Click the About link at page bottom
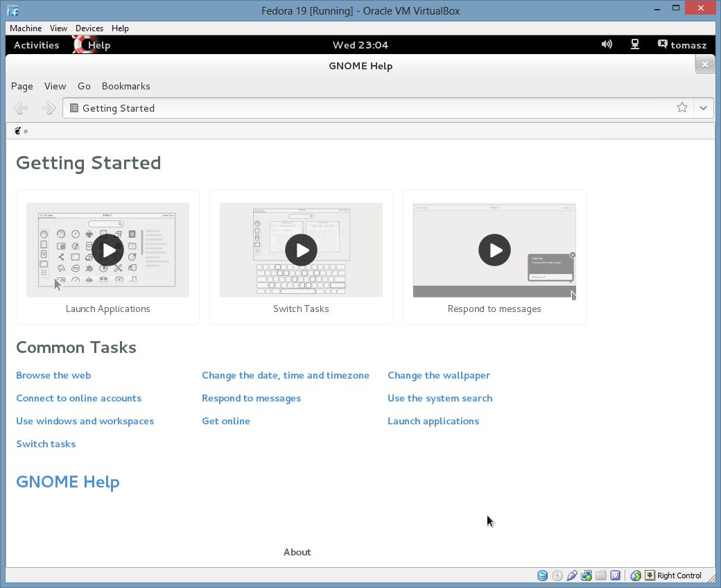This screenshot has width=721, height=588. [x=297, y=552]
